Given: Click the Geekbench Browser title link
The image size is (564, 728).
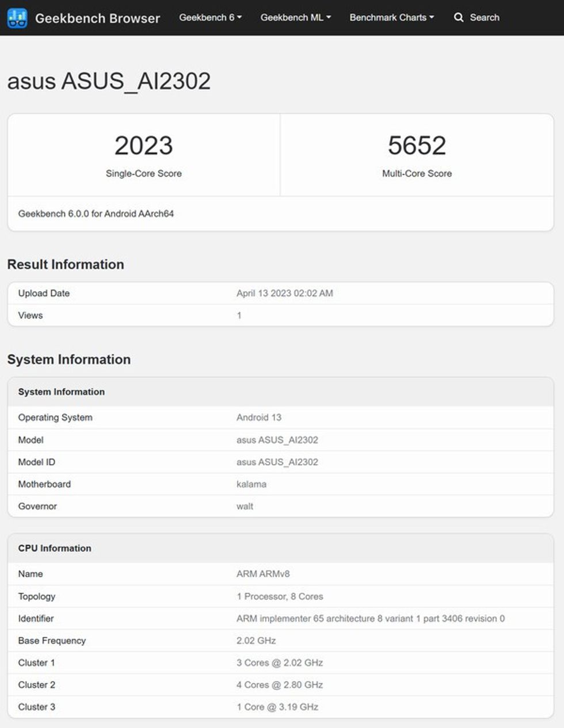Looking at the screenshot, I should point(98,18).
